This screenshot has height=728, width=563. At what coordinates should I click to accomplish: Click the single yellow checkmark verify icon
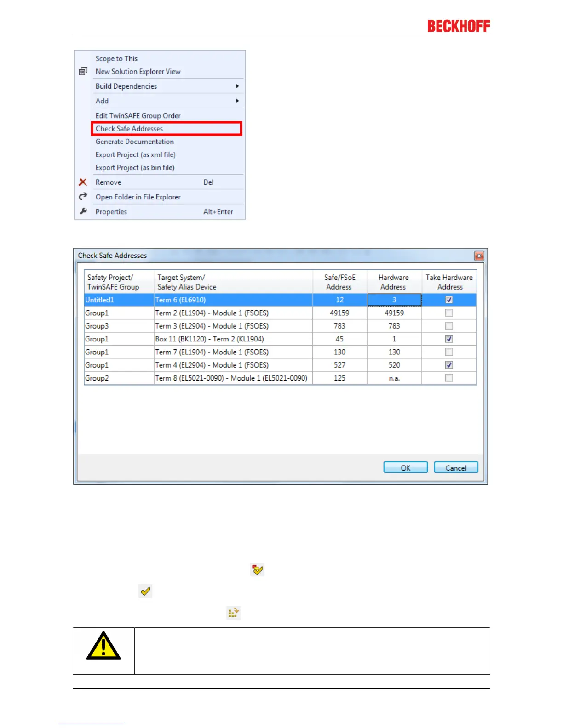click(145, 591)
